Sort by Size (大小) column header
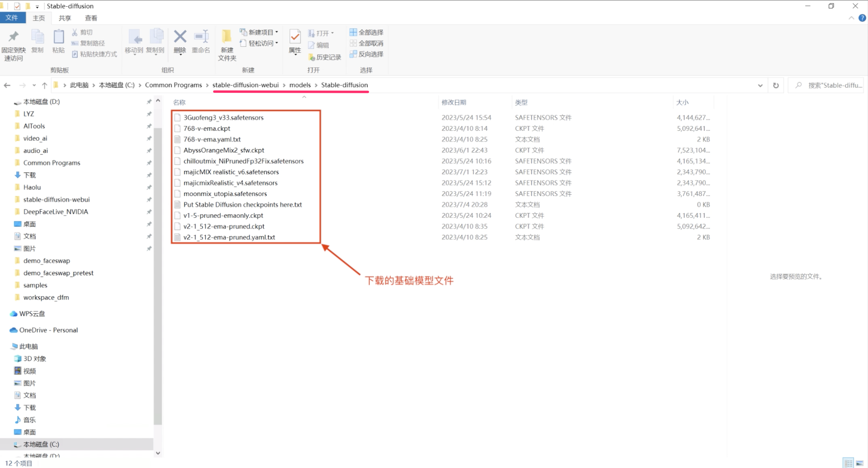868x468 pixels. coord(682,102)
